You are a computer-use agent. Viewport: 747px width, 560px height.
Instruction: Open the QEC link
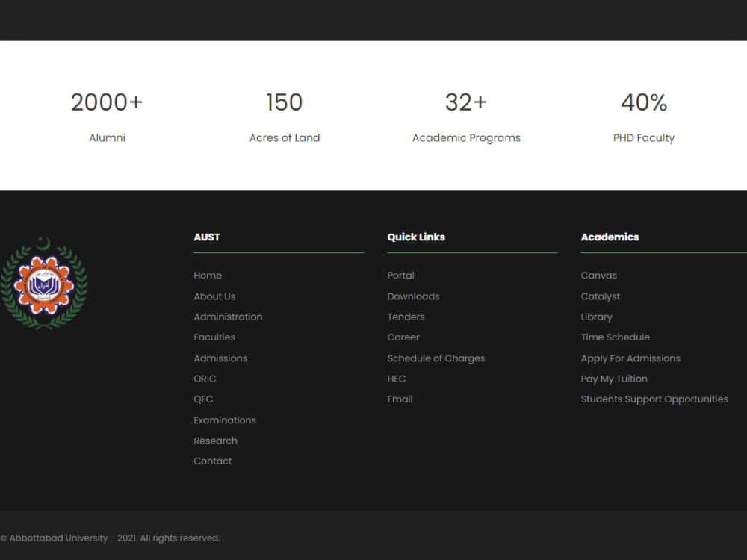pyautogui.click(x=203, y=399)
